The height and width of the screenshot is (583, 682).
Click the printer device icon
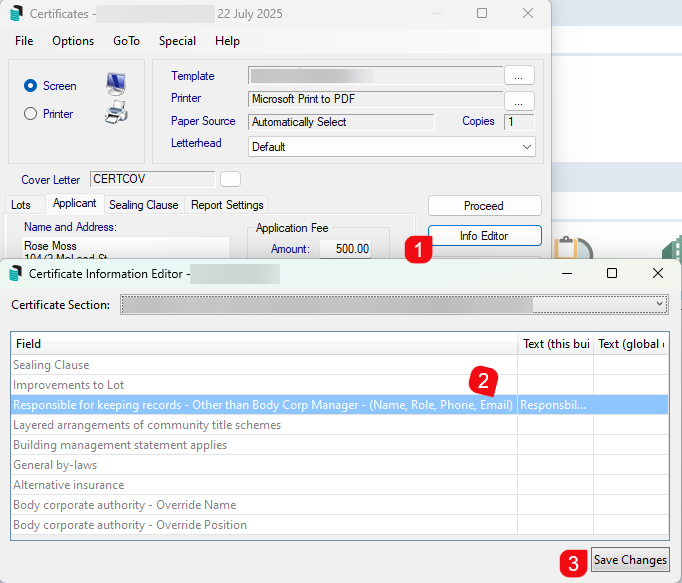pos(116,112)
